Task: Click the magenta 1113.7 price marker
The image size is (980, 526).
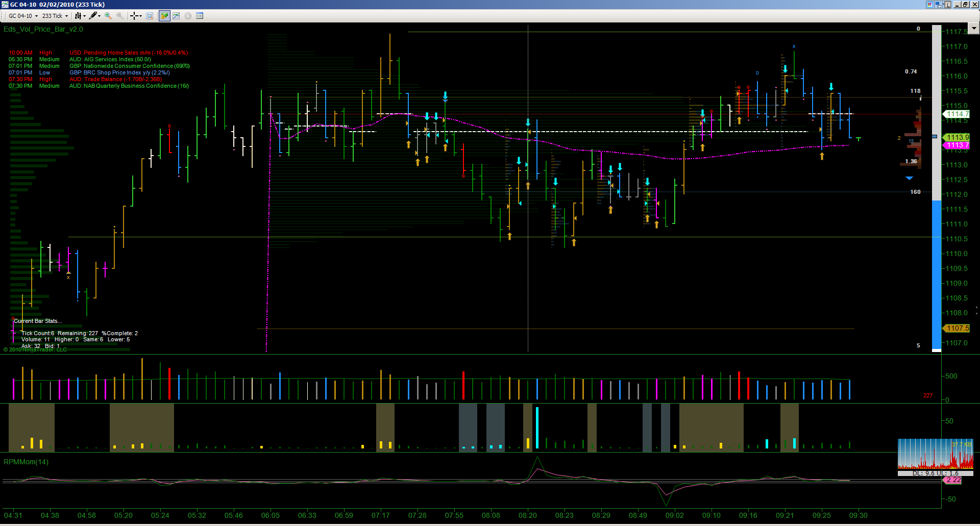Action: click(x=956, y=145)
